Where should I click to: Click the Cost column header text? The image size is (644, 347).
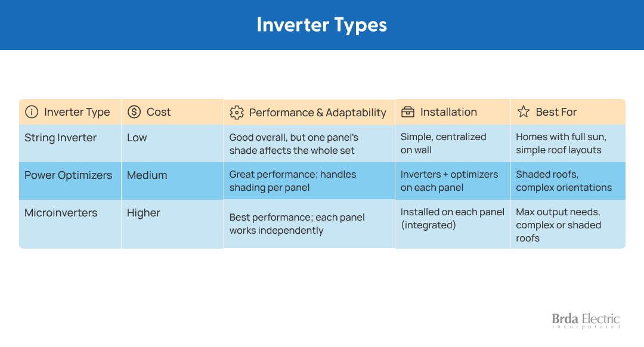pyautogui.click(x=159, y=111)
